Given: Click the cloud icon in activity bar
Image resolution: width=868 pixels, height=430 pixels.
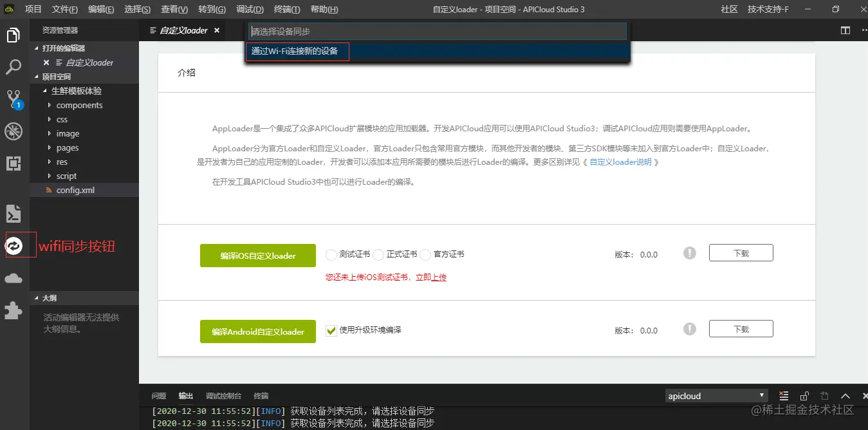Looking at the screenshot, I should pos(14,278).
